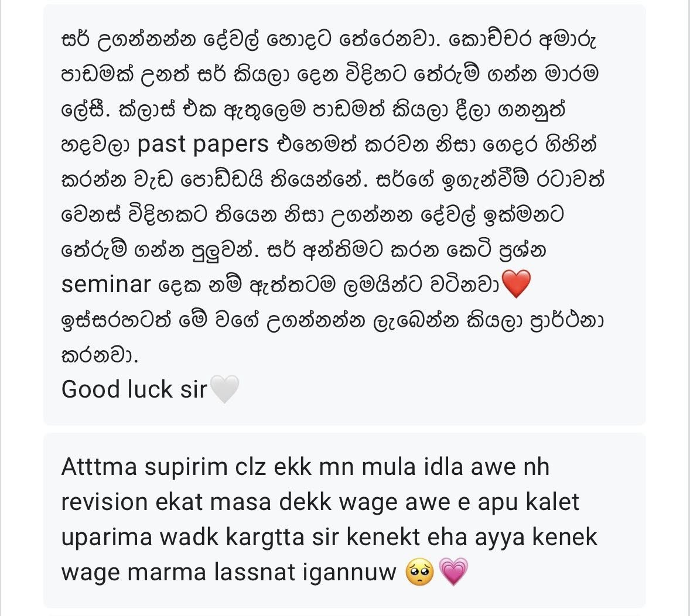
Task: Click the word 'seminar' in the first review
Action: (106, 284)
